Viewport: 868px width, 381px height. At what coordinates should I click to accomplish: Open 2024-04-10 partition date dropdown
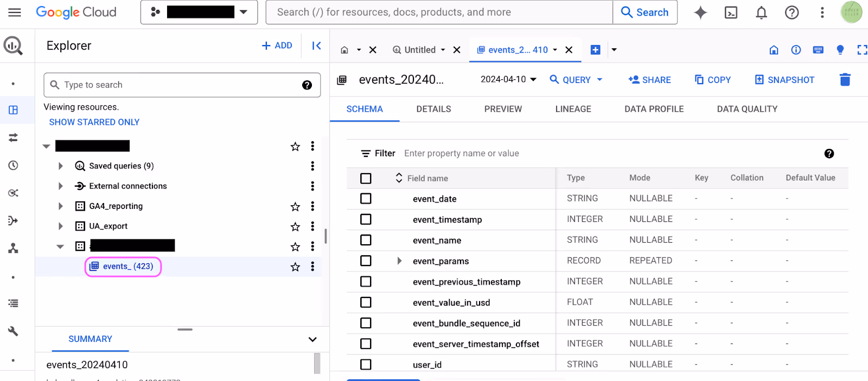[x=508, y=79]
